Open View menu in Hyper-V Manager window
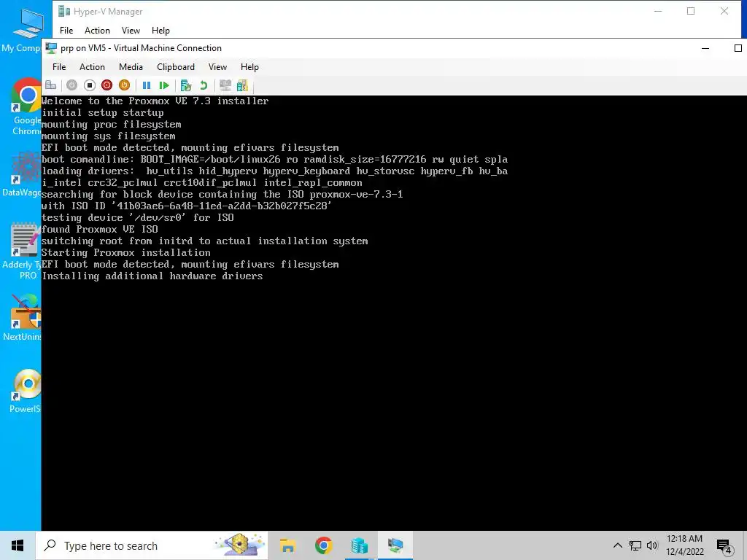Screen dimensions: 747x560 click(x=131, y=31)
